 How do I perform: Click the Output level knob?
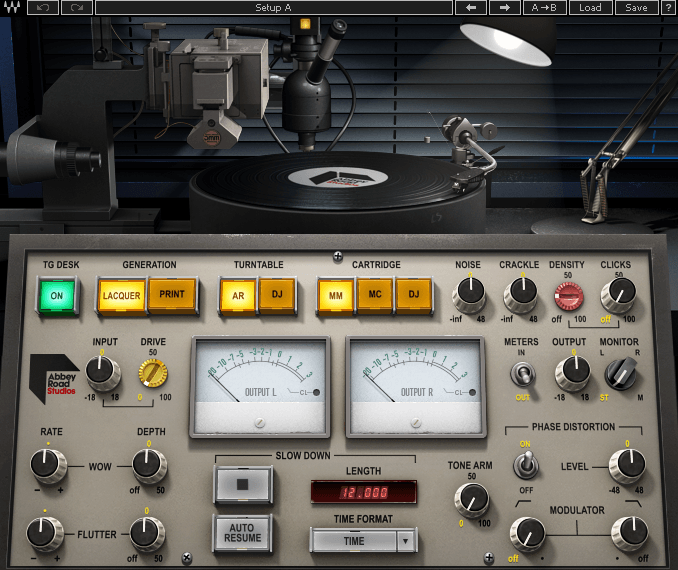click(x=573, y=373)
